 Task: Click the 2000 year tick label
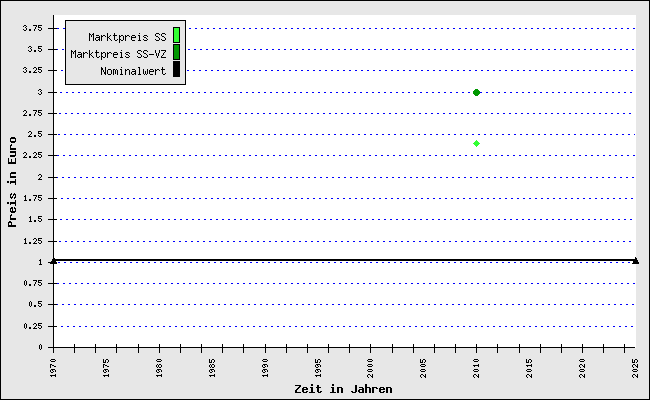click(371, 366)
